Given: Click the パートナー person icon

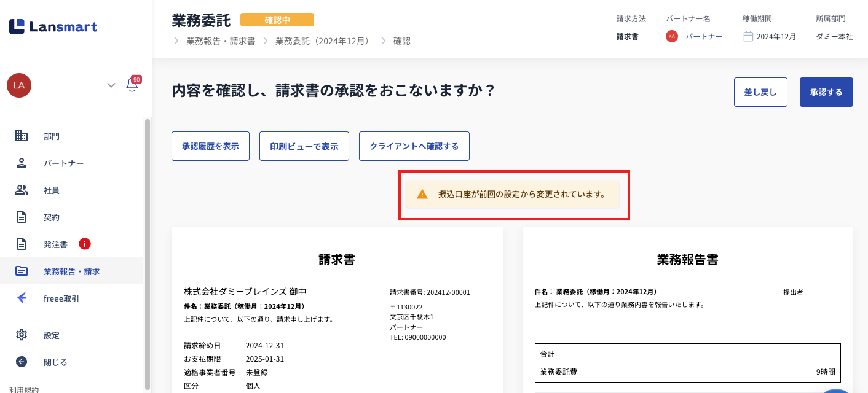Looking at the screenshot, I should (22, 163).
